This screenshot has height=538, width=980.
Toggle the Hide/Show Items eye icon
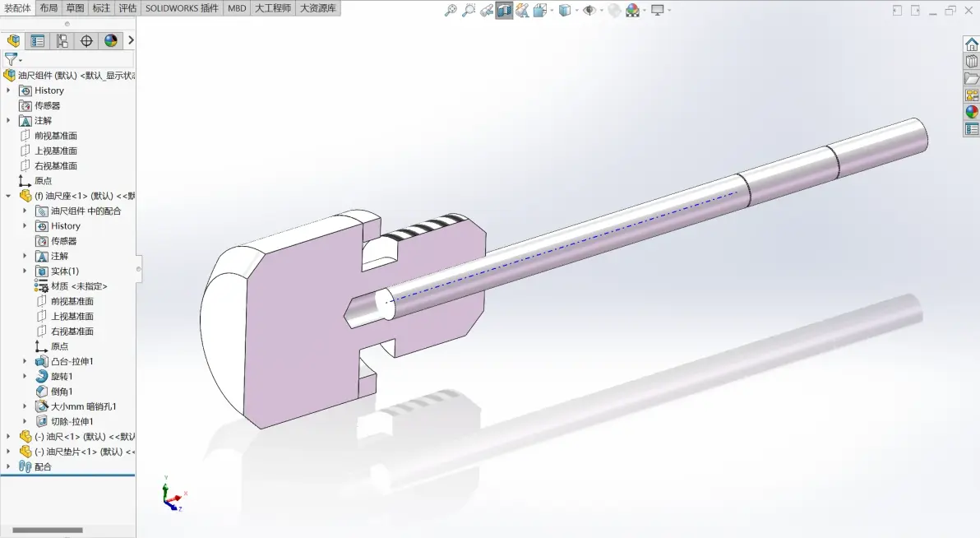point(589,10)
